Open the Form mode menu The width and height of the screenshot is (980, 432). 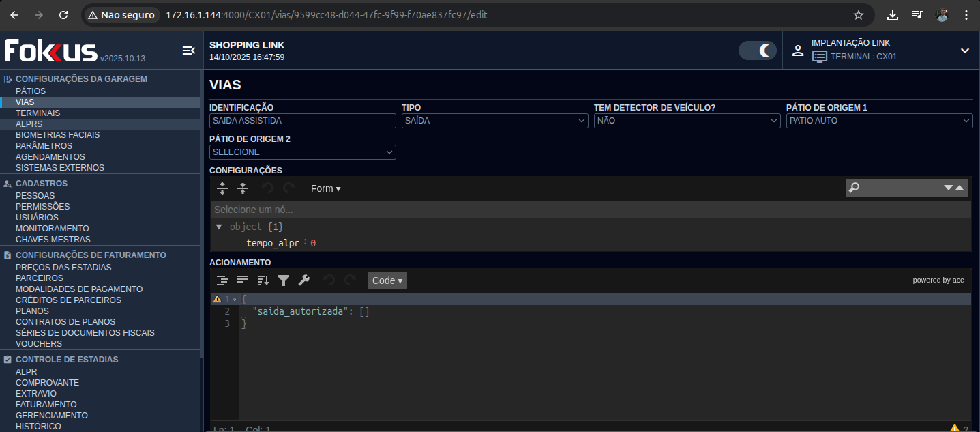pos(325,188)
